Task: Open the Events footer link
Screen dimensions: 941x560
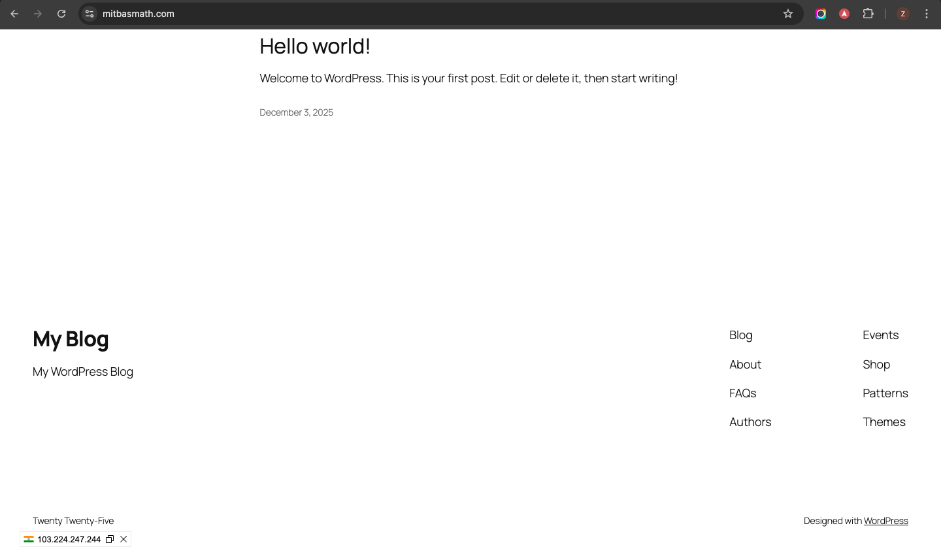Action: tap(880, 335)
